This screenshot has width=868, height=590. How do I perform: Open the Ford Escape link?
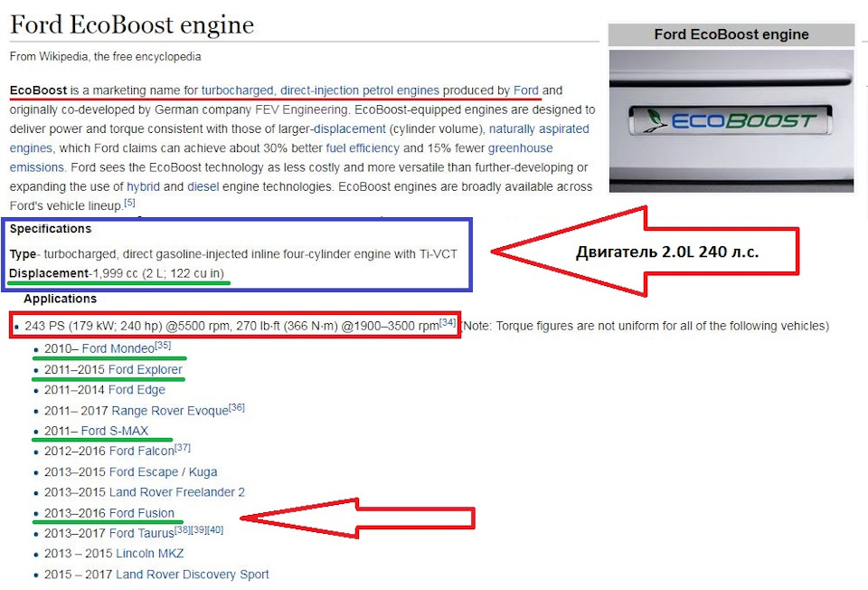coord(144,472)
